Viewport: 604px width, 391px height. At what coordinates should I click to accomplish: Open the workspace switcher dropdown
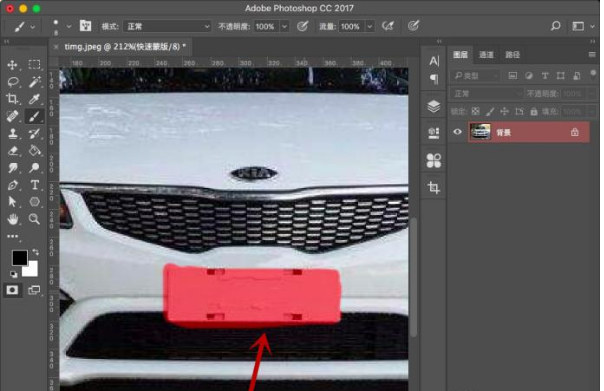click(583, 26)
